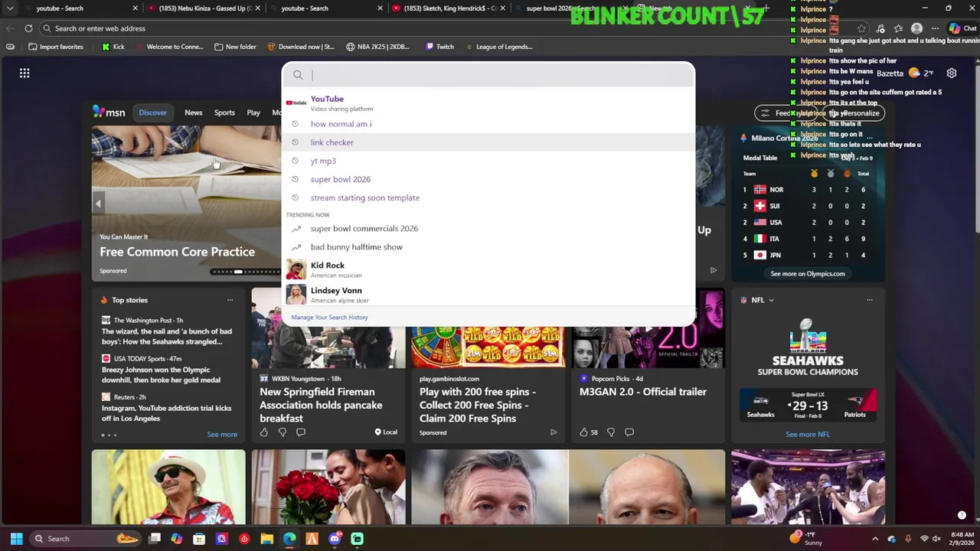Like the Springfield Fireman pancake breakfast story
This screenshot has width=980, height=551.
tap(264, 432)
